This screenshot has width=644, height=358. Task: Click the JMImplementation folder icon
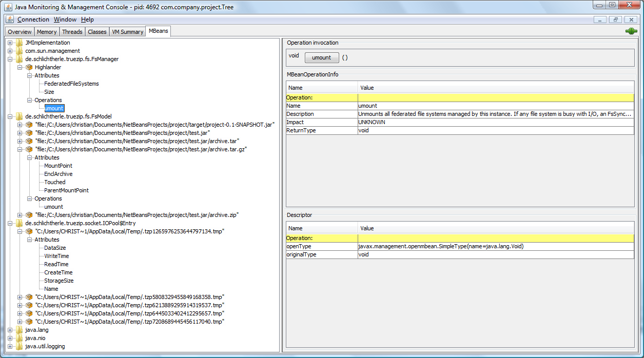pos(19,43)
